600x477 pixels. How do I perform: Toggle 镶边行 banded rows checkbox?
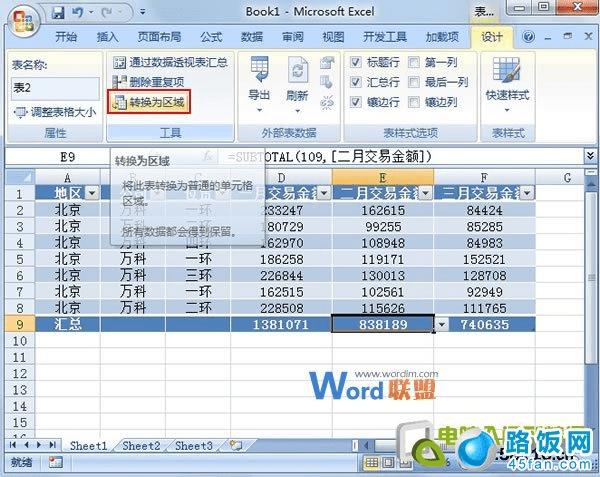pos(356,102)
